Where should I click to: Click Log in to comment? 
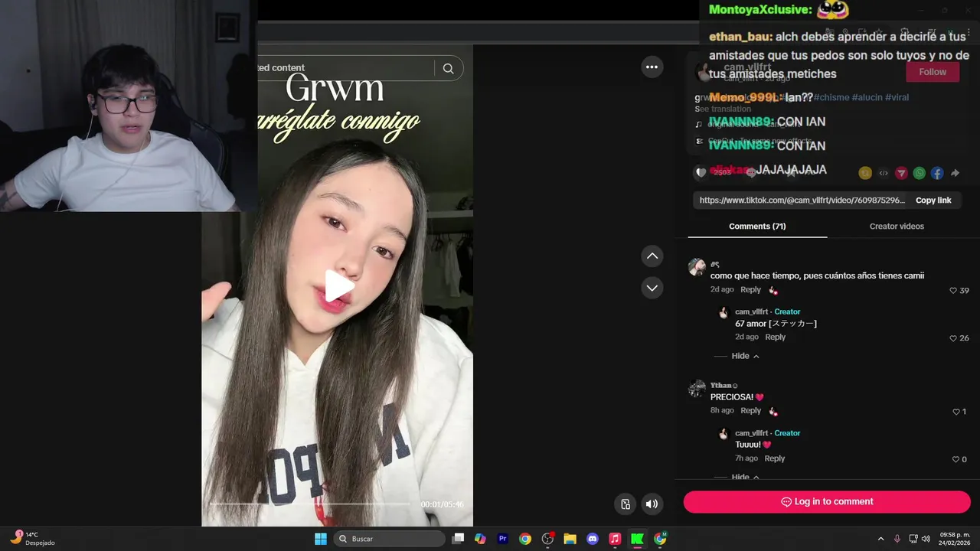click(x=827, y=502)
